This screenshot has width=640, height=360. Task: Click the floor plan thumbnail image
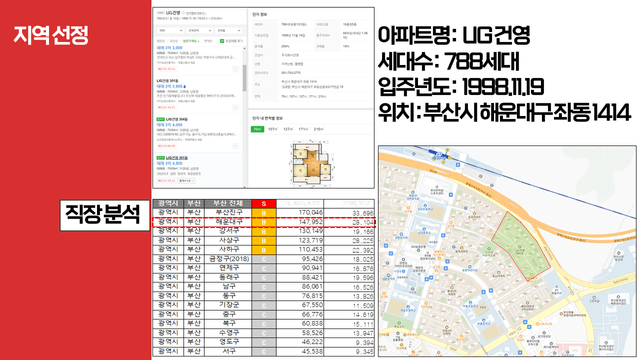pos(311,162)
